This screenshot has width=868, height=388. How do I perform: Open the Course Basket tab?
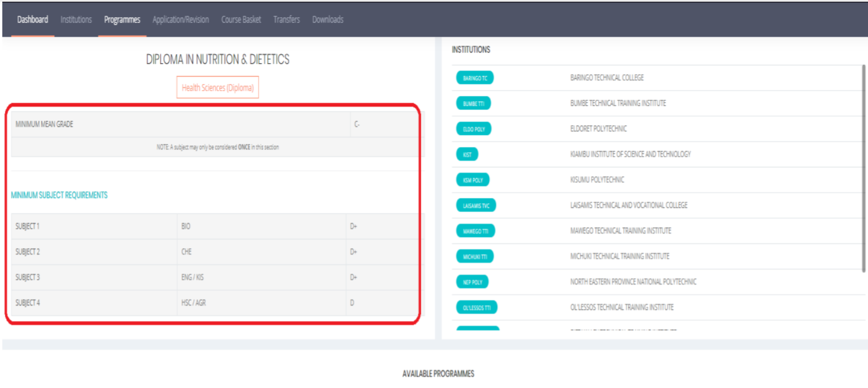pyautogui.click(x=241, y=19)
